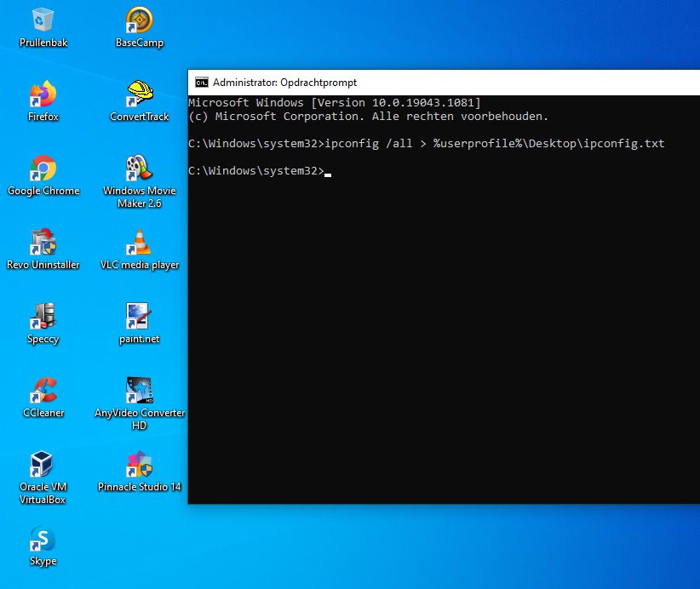Click the Skype desktop icon
This screenshot has width=700, height=589.
tap(43, 539)
